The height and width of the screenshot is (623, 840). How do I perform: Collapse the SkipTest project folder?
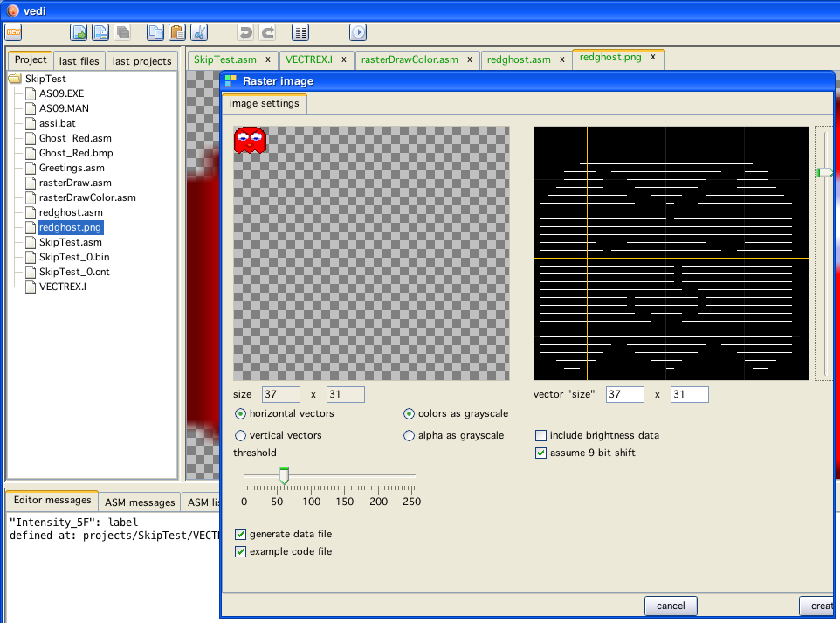[16, 79]
